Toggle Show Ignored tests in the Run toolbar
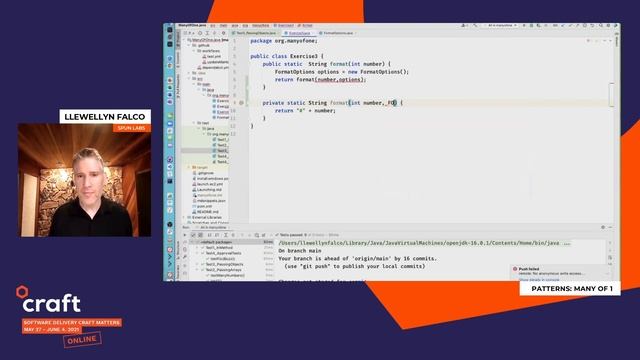The height and width of the screenshot is (360, 640). coord(200,235)
